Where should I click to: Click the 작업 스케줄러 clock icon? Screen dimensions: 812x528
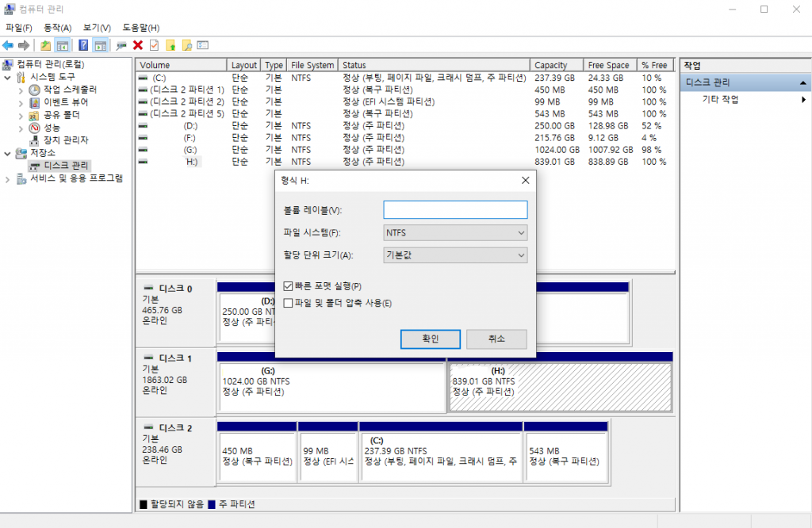pyautogui.click(x=34, y=90)
